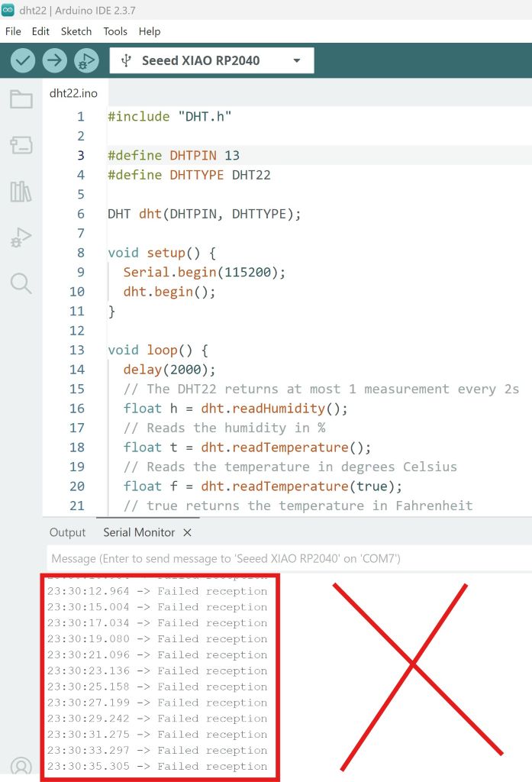The width and height of the screenshot is (532, 782).
Task: Open the Search sidebar magnifier icon
Action: (x=21, y=283)
